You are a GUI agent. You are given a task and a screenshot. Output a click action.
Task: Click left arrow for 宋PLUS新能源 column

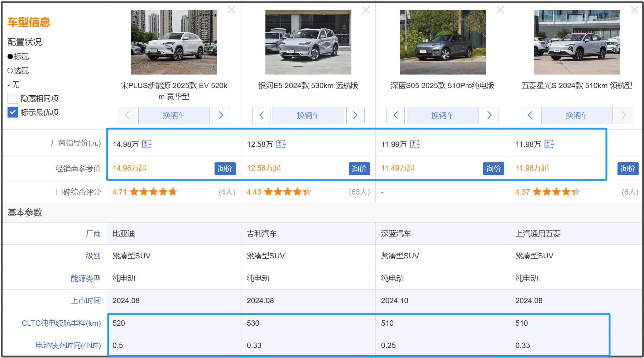127,115
